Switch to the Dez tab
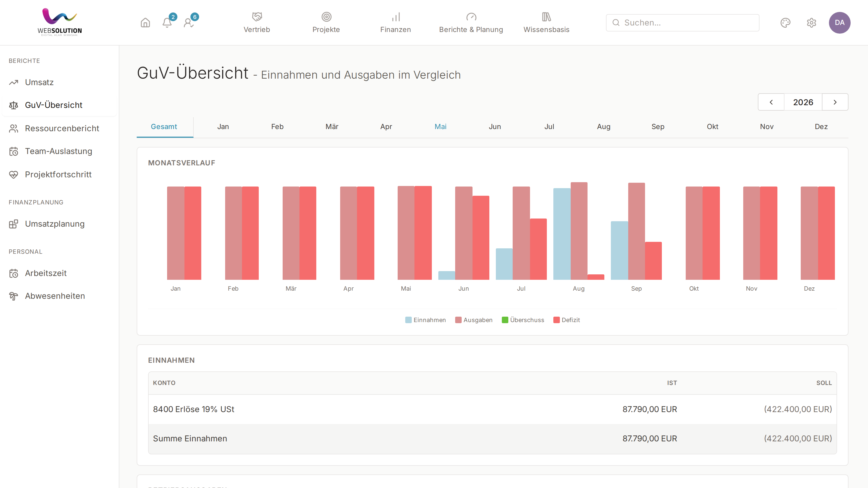868x488 pixels. tap(821, 127)
